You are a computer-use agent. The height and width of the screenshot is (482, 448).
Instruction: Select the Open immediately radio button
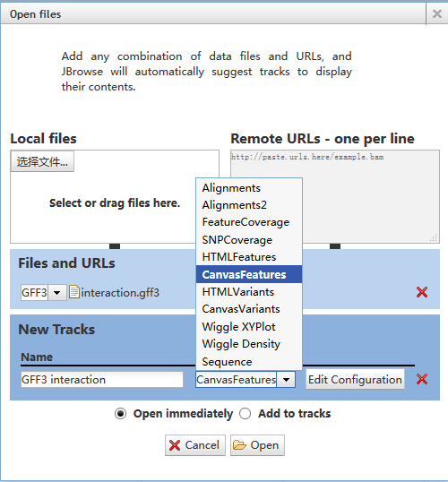[x=120, y=413]
